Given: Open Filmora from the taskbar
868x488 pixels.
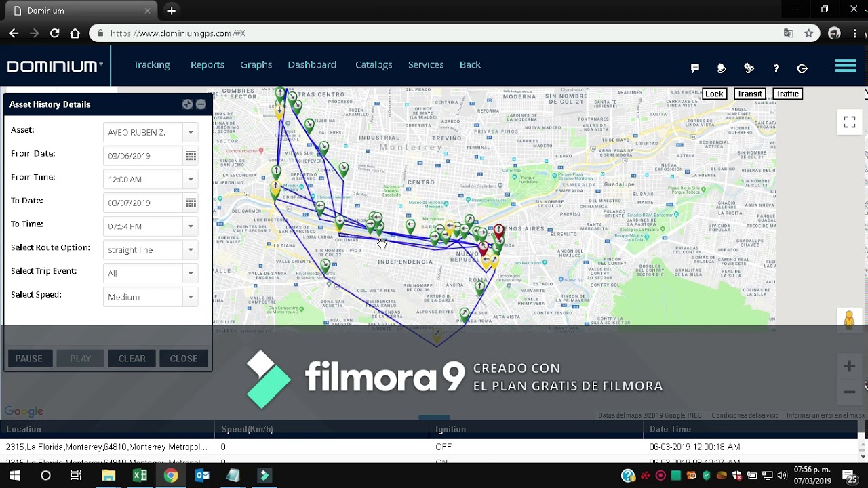Looking at the screenshot, I should point(264,475).
